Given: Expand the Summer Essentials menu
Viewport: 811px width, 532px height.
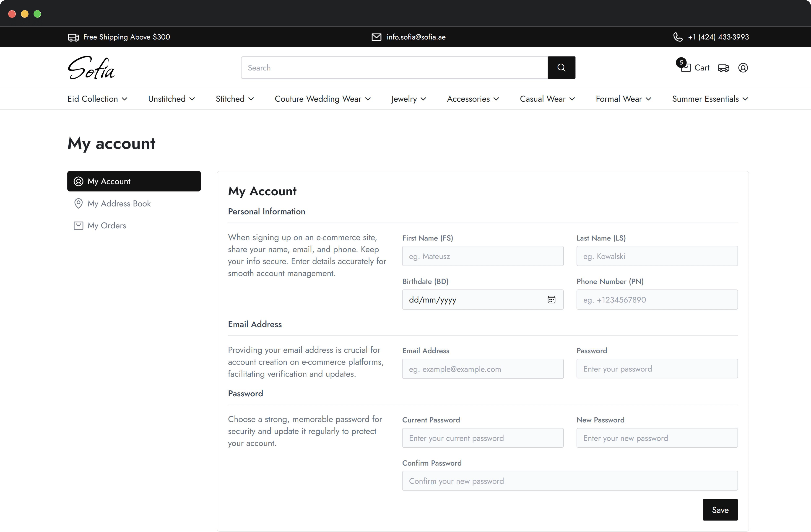Looking at the screenshot, I should click(x=709, y=99).
